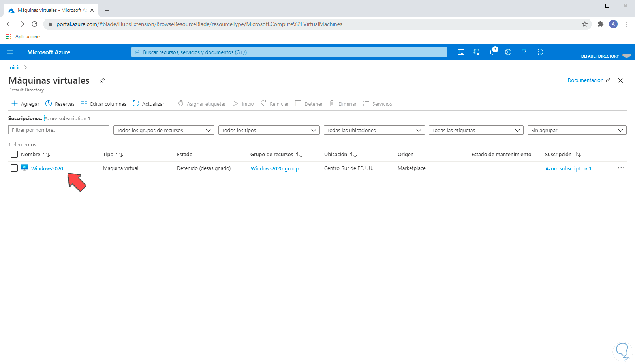Viewport: 635px width, 364px height.
Task: Open a new browser tab
Action: click(107, 10)
